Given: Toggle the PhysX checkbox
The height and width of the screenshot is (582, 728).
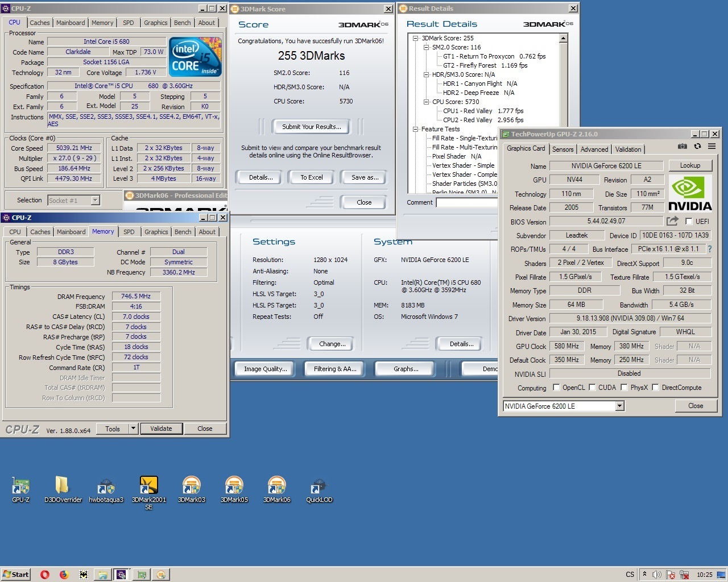Looking at the screenshot, I should (x=624, y=388).
